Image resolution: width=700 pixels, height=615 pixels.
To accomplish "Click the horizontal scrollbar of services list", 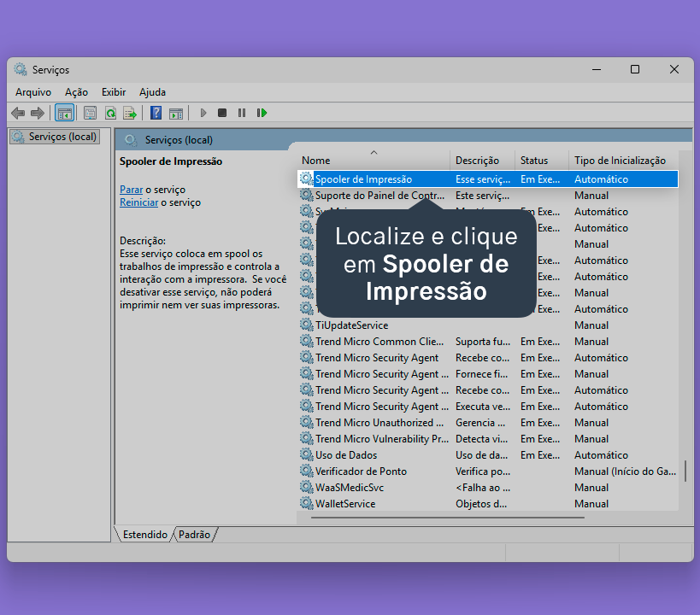I will pyautogui.click(x=447, y=518).
